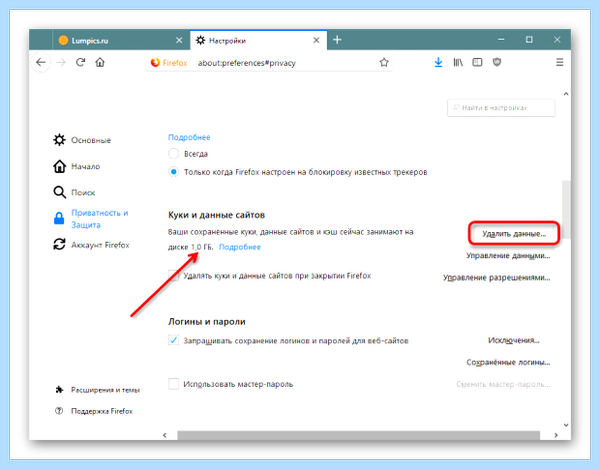Open Аккаунт Firefox category
Screen dimensions: 600x469
tap(91, 245)
